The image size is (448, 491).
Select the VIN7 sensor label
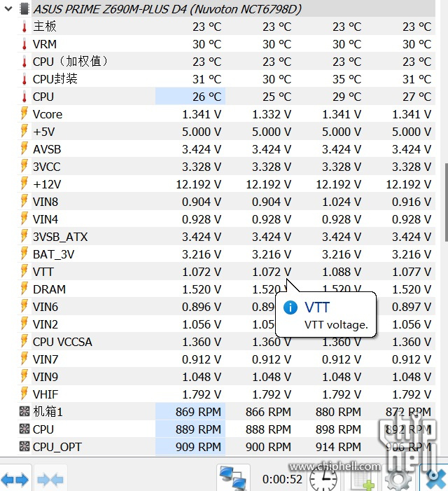click(x=45, y=359)
